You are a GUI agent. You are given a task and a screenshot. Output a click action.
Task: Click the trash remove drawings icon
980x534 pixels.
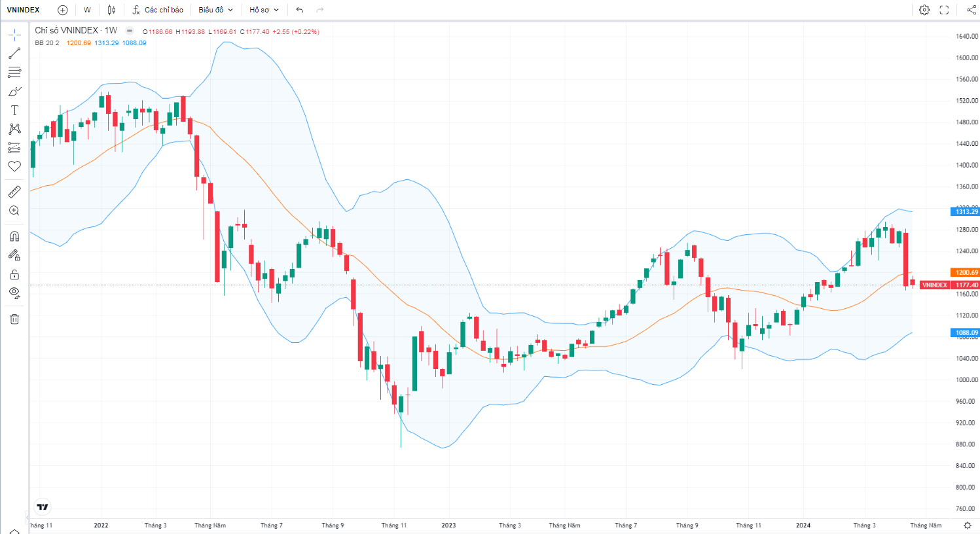coord(14,319)
